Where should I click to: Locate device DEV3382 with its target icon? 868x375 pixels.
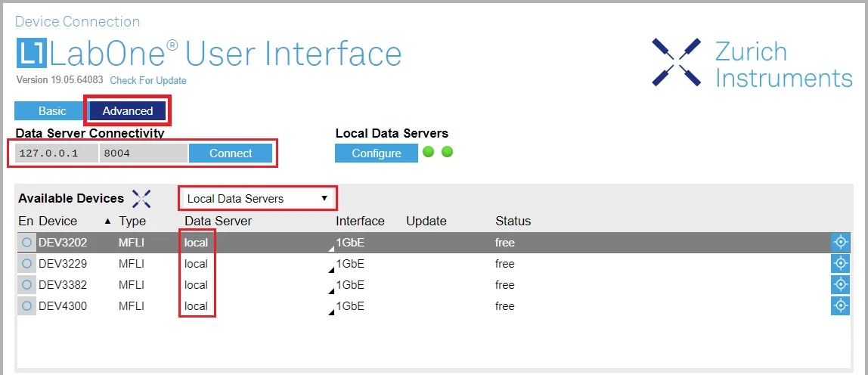pyautogui.click(x=840, y=284)
